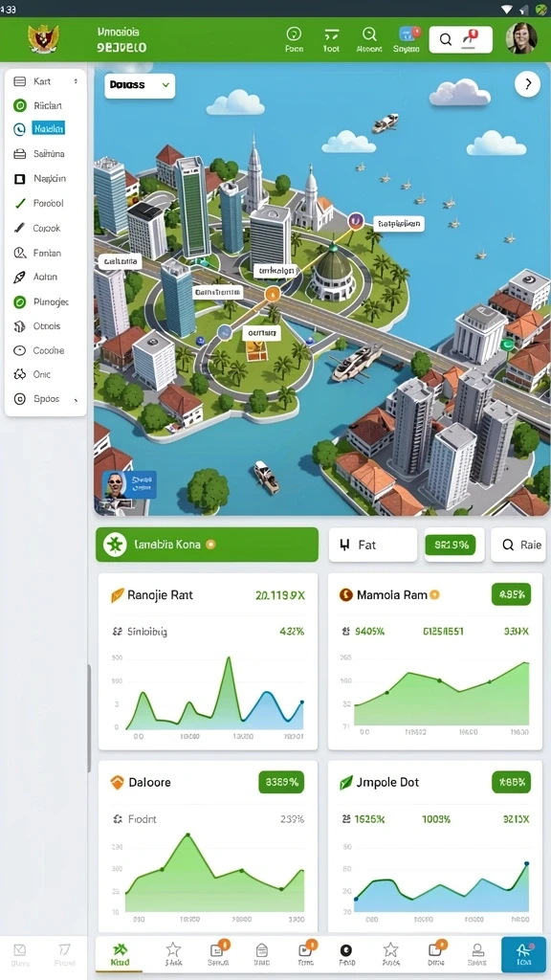Click the purple map pin marker
Screen dimensions: 551x980
tap(356, 220)
